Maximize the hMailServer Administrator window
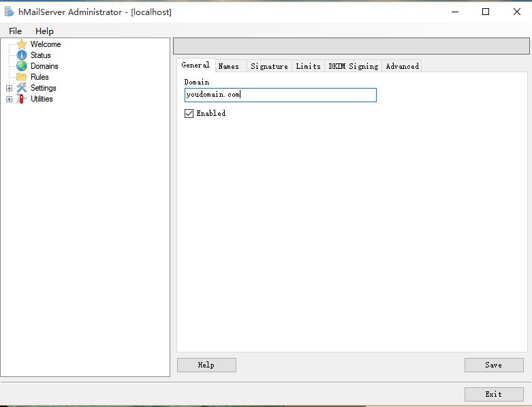Screen dimensions: 532x407 click(486, 12)
